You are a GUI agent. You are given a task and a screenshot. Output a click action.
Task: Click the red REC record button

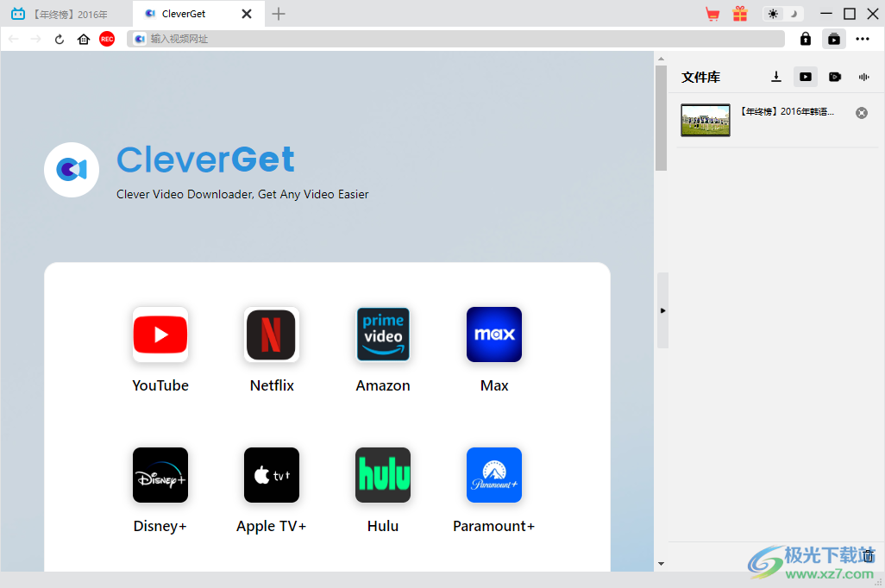click(x=107, y=39)
